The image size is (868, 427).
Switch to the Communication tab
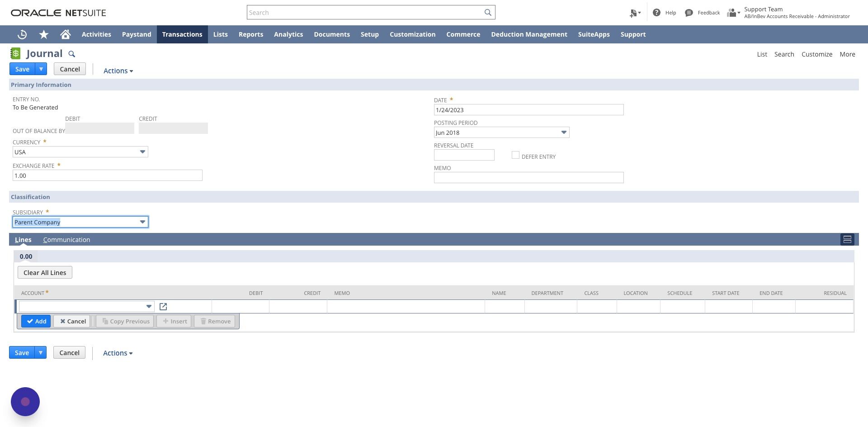(66, 240)
